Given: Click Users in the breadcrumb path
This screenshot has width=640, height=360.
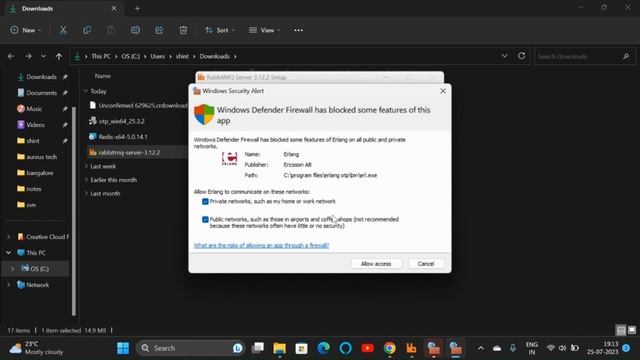Looking at the screenshot, I should tap(158, 56).
